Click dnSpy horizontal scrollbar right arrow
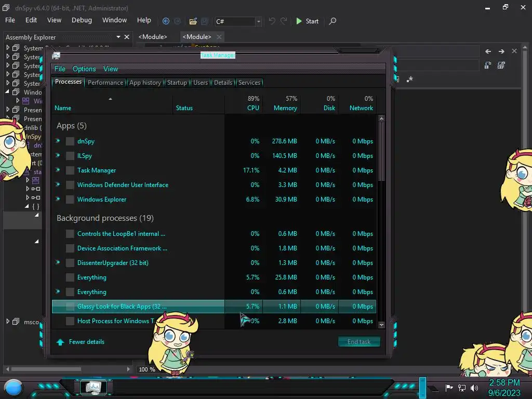The height and width of the screenshot is (399, 532). [128, 369]
